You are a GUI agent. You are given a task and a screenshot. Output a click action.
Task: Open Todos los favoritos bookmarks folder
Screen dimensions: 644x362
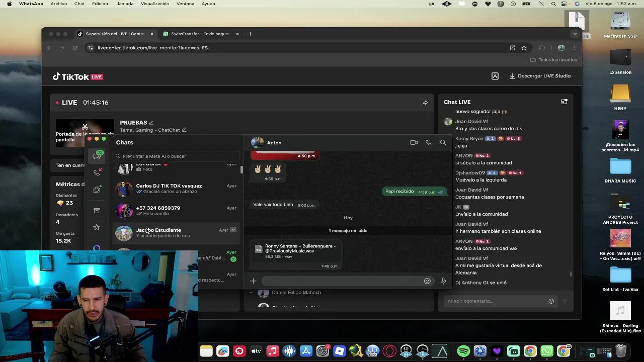(553, 60)
